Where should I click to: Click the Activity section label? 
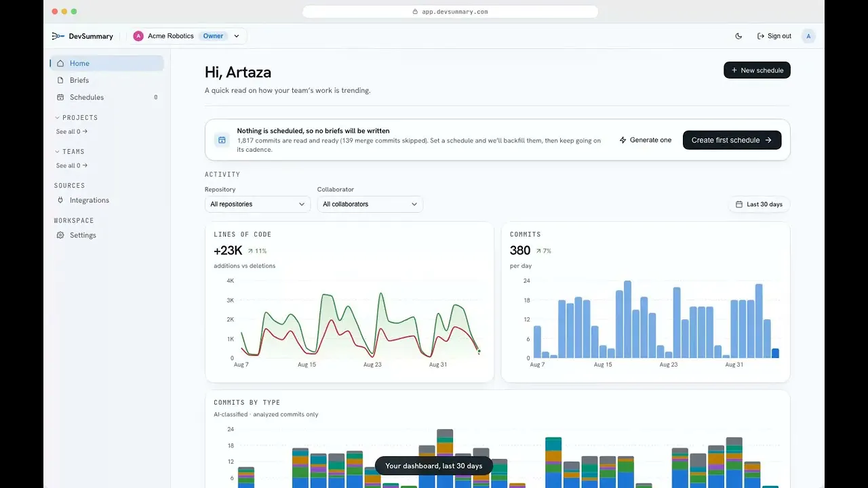222,174
